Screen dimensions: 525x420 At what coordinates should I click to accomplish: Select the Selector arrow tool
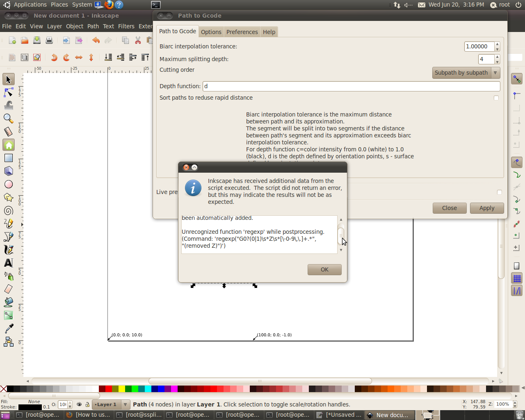[x=8, y=79]
